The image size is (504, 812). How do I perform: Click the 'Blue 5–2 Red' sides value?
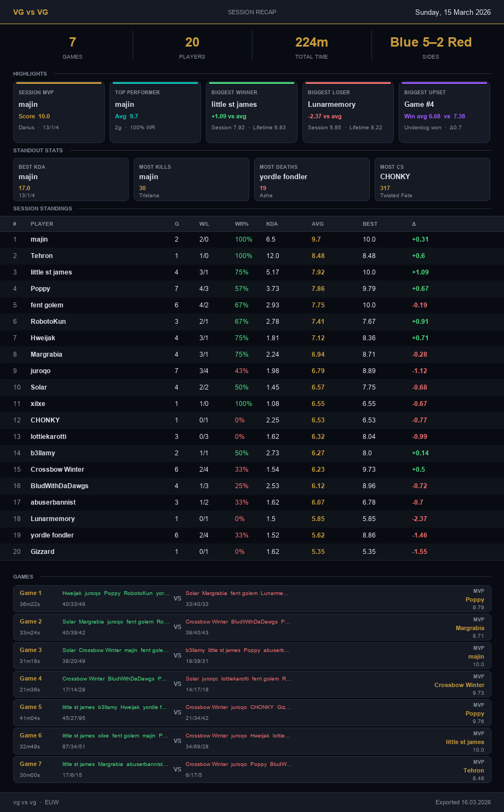pos(431,42)
